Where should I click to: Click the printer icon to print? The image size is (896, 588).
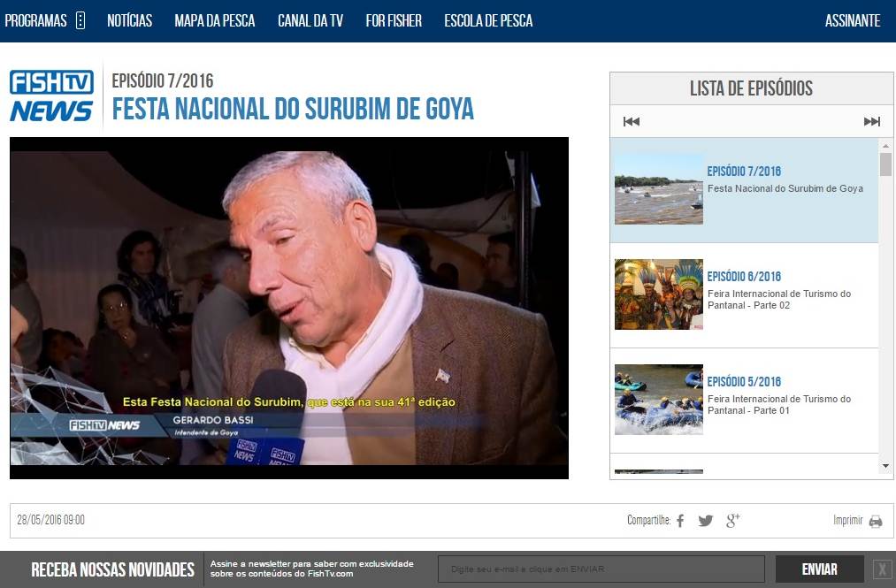875,521
